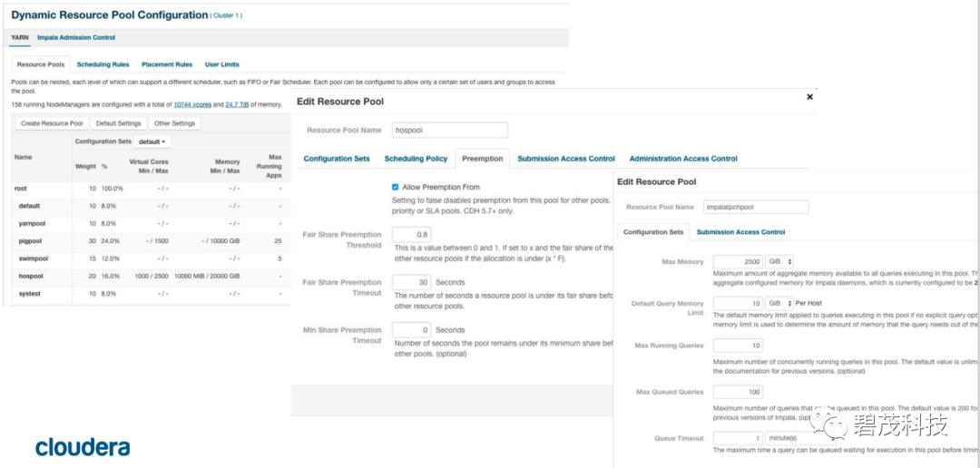Switch to Impala Admission Control tab

tap(76, 37)
